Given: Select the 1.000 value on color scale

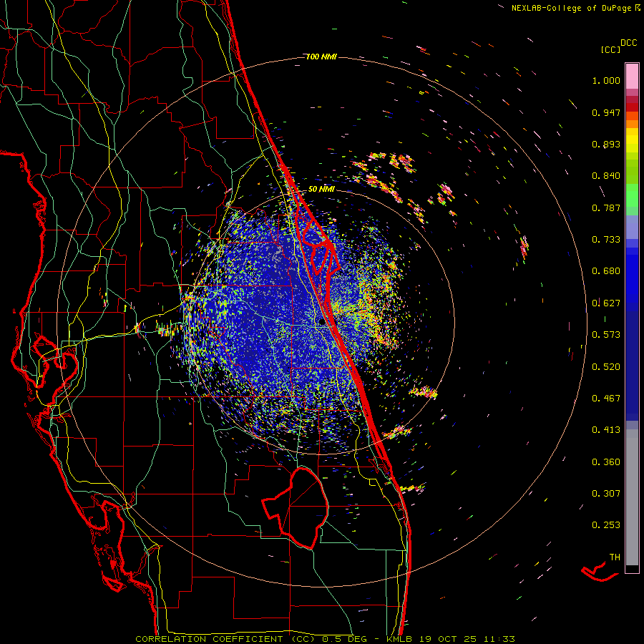Looking at the screenshot, I should tap(606, 80).
